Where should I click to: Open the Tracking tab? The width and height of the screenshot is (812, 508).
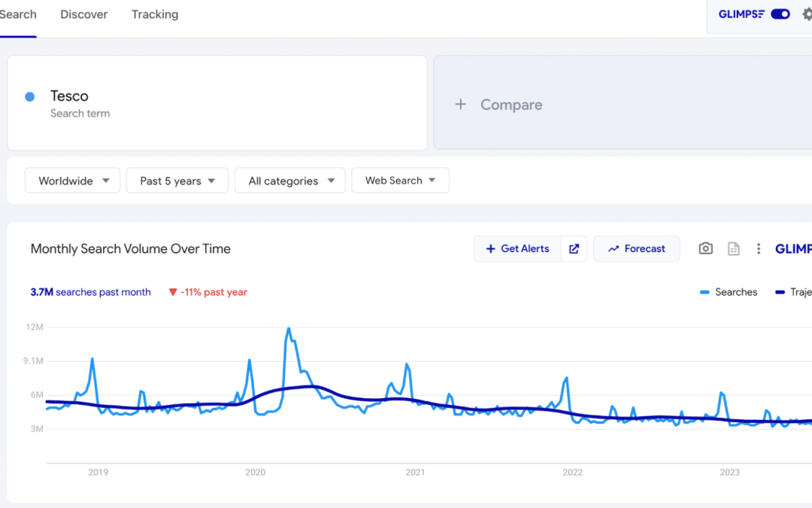pyautogui.click(x=155, y=14)
